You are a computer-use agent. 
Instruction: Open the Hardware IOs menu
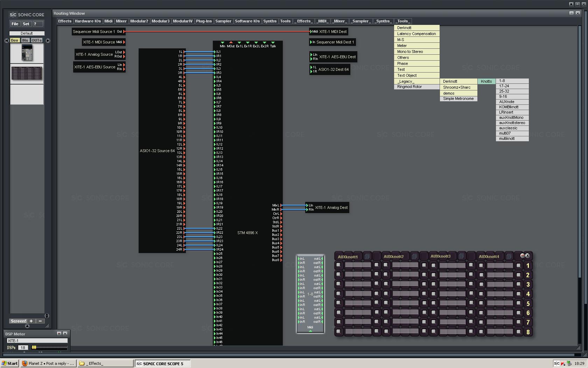pos(87,21)
